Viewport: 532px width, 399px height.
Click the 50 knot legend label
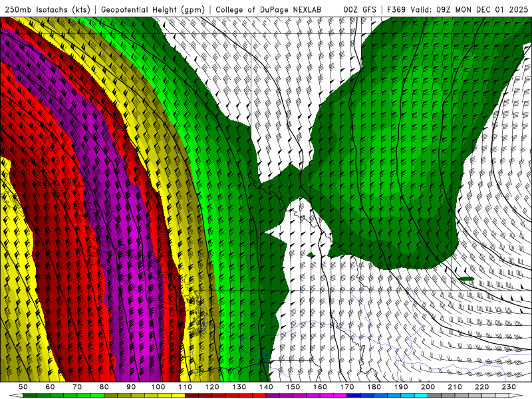click(23, 387)
